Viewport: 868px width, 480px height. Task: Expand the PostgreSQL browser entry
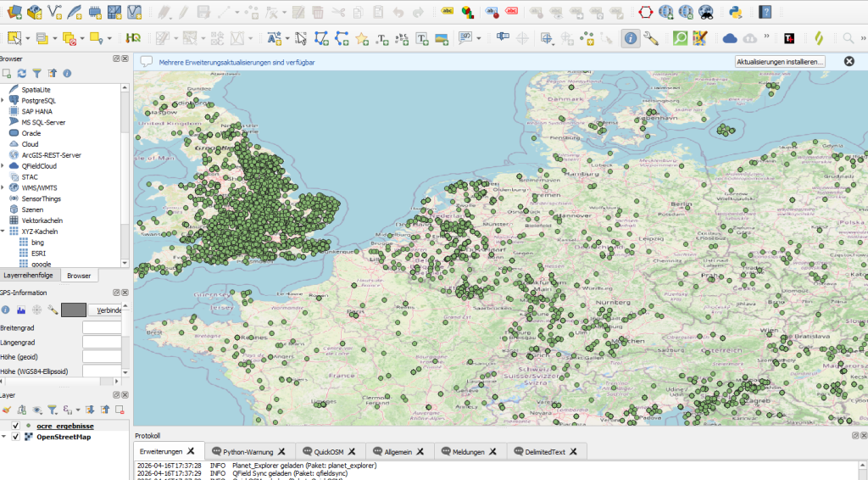click(x=3, y=100)
